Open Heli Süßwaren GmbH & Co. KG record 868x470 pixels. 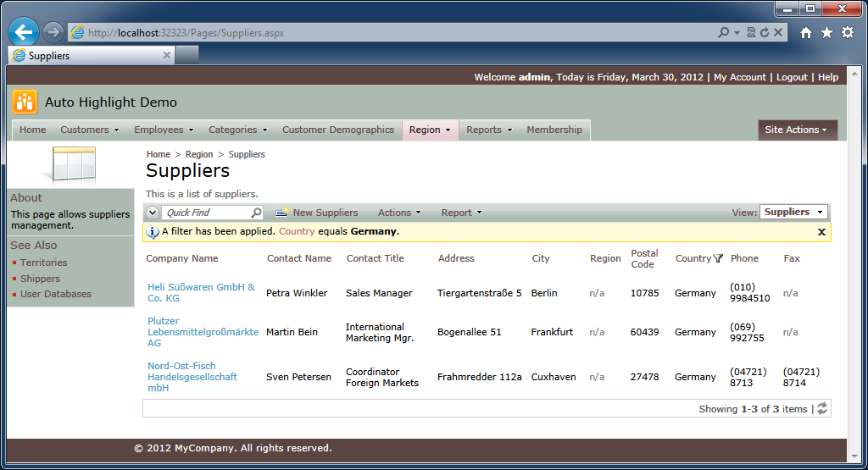pos(202,292)
